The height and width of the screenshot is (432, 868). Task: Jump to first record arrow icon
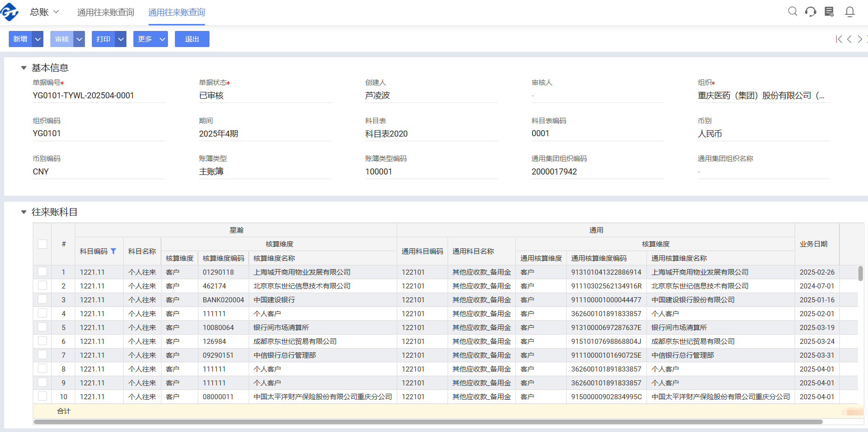coord(839,39)
